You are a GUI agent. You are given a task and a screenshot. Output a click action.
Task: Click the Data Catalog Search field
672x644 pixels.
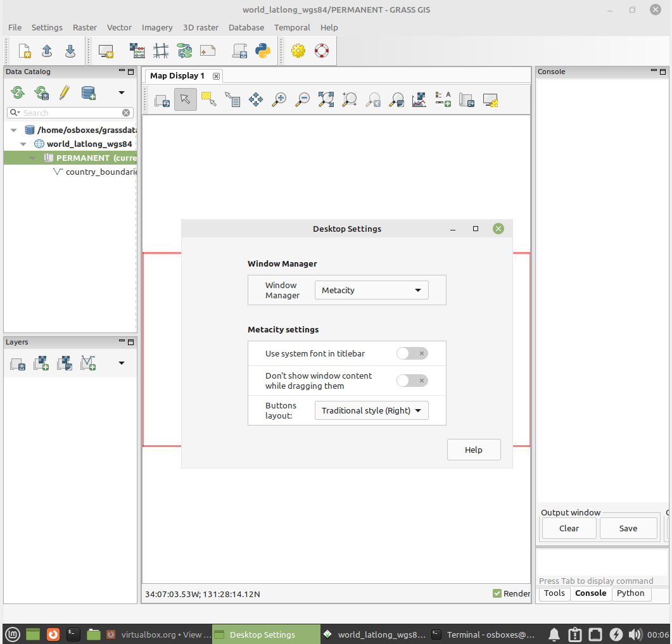[x=71, y=113]
